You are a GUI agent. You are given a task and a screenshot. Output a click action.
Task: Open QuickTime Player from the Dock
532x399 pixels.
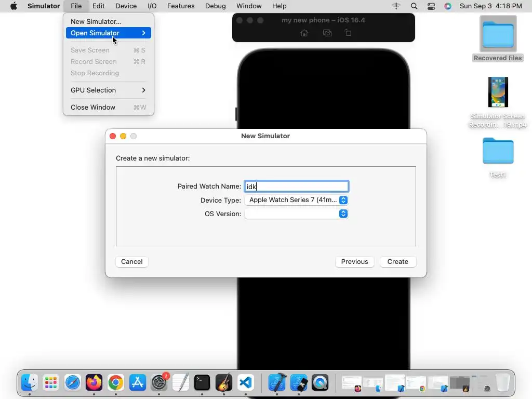pyautogui.click(x=320, y=383)
